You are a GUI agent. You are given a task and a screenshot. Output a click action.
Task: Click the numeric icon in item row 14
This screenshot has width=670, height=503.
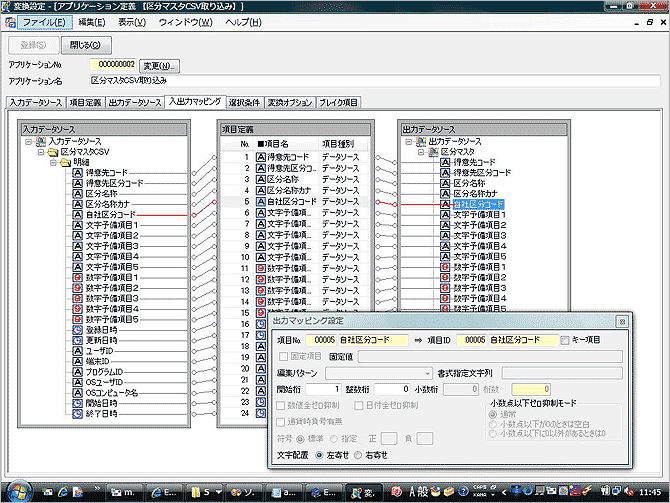[261, 302]
